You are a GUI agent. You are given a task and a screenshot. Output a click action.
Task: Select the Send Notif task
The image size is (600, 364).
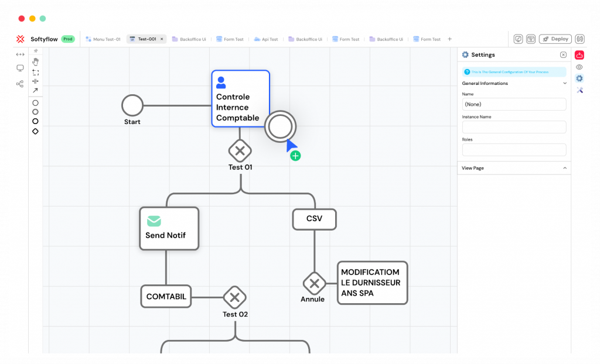click(169, 229)
